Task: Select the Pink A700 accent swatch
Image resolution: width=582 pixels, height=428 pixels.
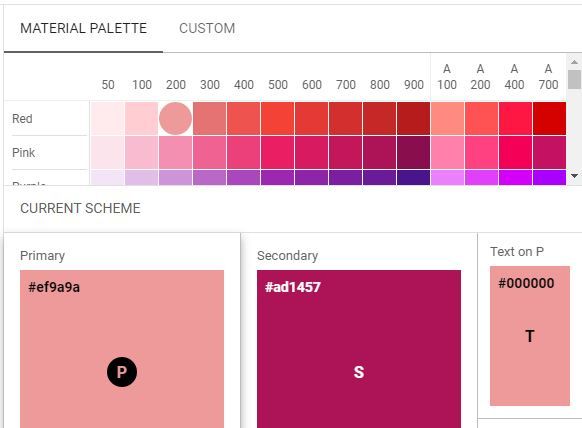Action: pyautogui.click(x=549, y=152)
